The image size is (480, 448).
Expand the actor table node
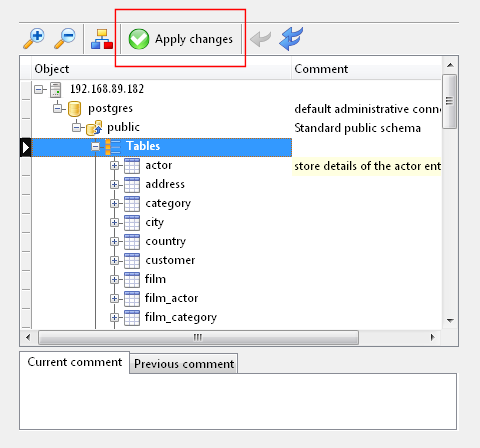coord(114,166)
